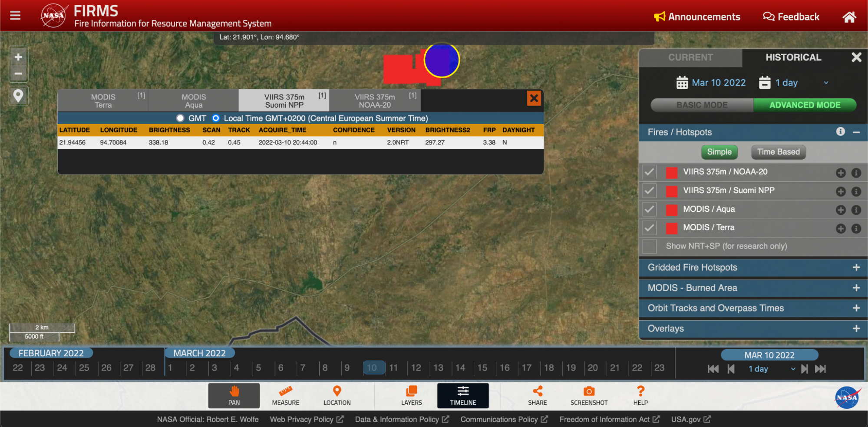Close the fire data table popup
The width and height of the screenshot is (868, 427).
click(x=534, y=98)
